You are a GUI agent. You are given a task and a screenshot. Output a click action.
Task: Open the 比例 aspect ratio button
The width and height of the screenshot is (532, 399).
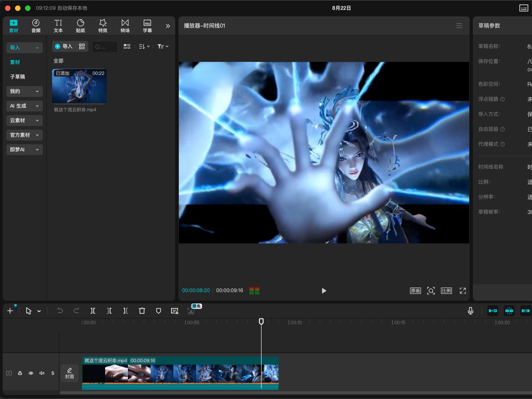(x=446, y=291)
